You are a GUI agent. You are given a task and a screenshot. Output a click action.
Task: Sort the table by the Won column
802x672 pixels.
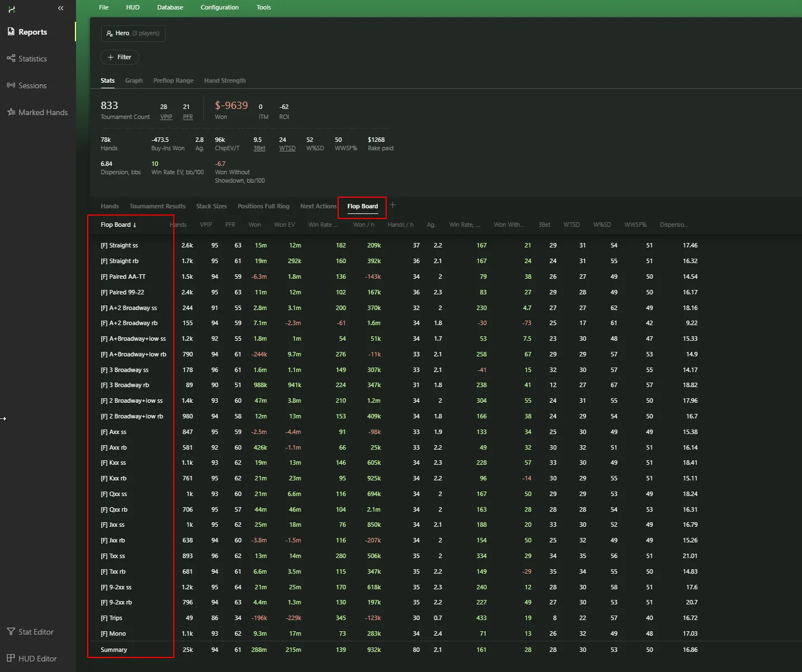pos(254,225)
